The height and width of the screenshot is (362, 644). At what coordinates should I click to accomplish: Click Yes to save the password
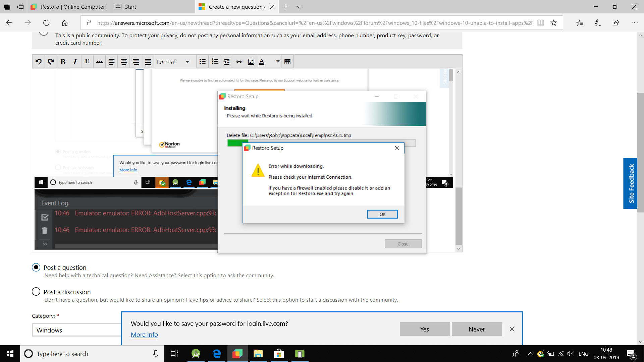pyautogui.click(x=425, y=329)
